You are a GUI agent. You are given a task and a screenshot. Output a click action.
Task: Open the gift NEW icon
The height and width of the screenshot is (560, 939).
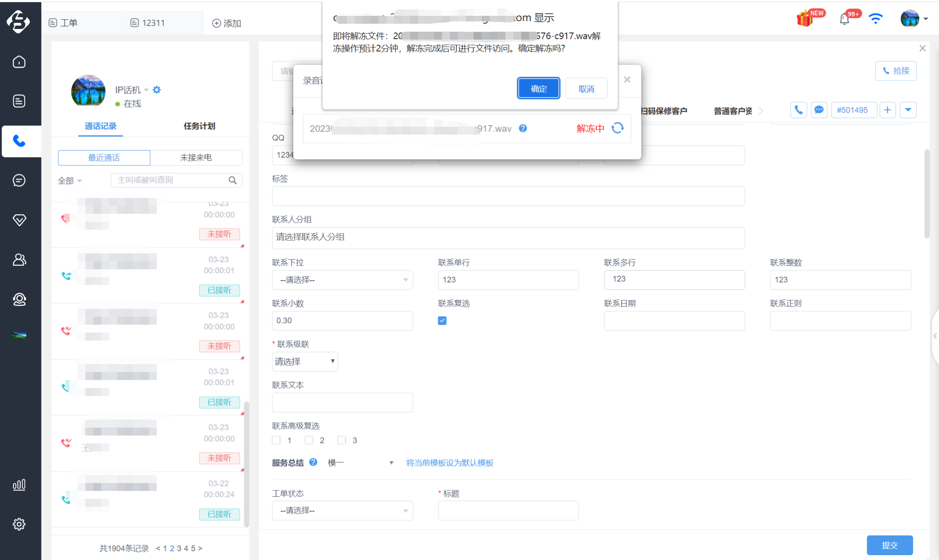pyautogui.click(x=806, y=19)
